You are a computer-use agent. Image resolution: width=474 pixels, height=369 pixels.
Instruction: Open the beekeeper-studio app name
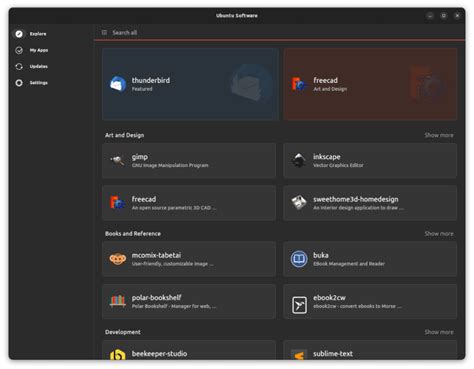pyautogui.click(x=159, y=354)
